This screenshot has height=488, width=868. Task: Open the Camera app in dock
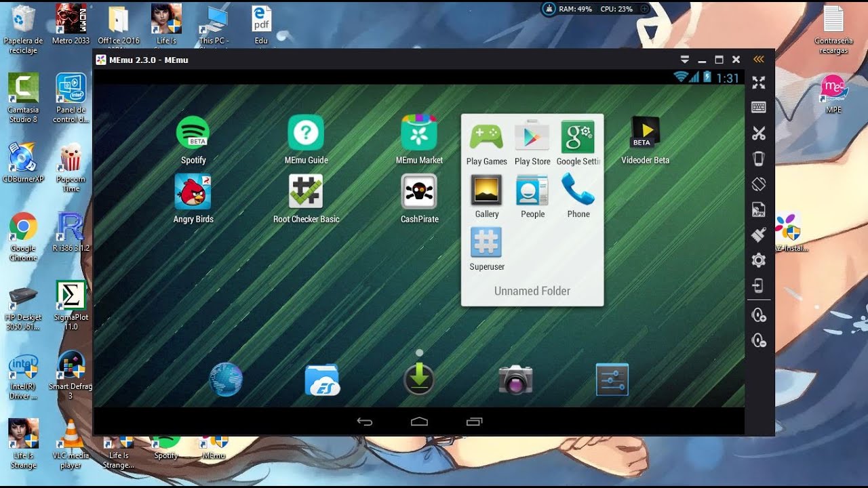[x=515, y=380]
